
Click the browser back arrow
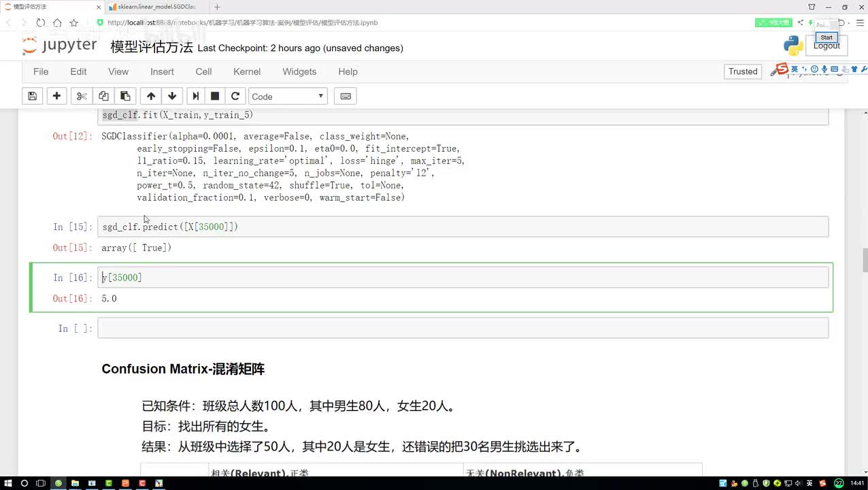click(x=10, y=22)
